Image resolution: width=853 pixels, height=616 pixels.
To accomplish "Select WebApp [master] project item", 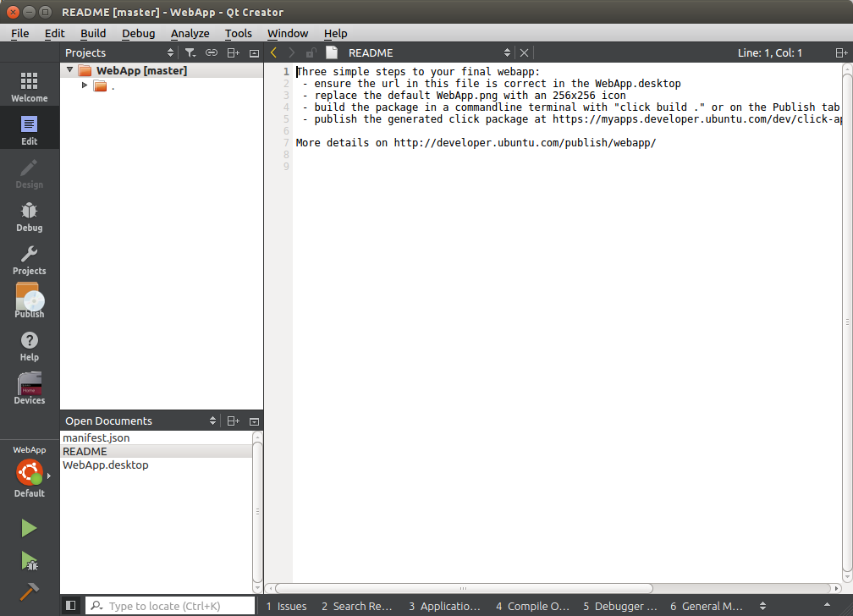I will 162,70.
